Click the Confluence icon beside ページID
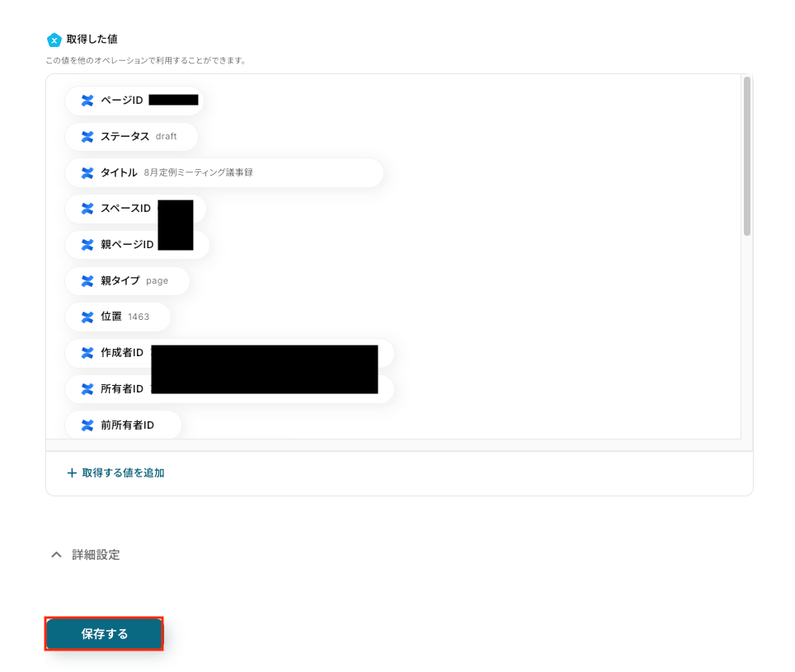 tap(87, 101)
